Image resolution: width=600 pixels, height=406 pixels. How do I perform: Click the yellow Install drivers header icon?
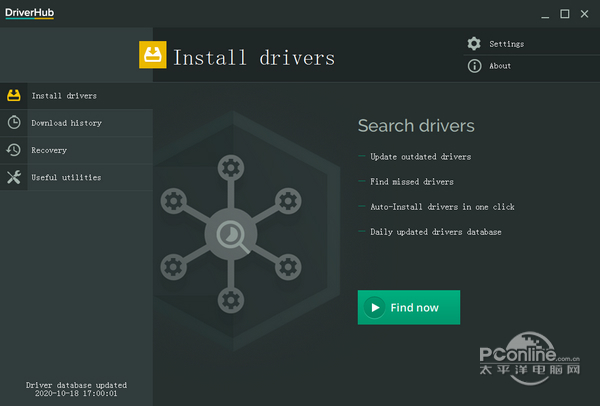point(153,55)
